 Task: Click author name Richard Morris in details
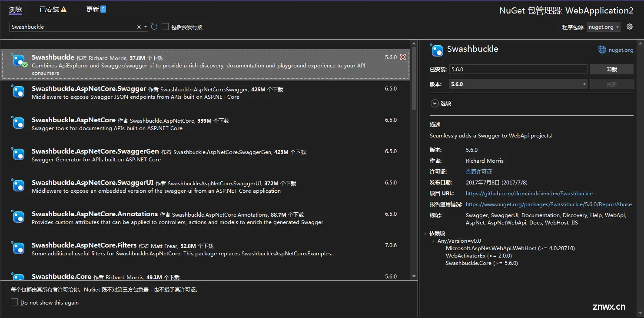point(485,161)
